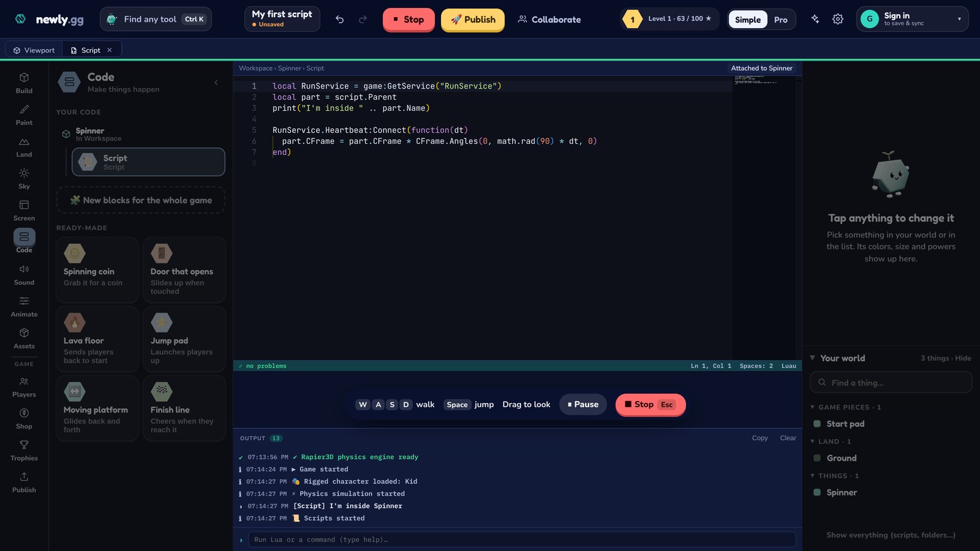Collapse the GAME PIECES group
Viewport: 980px width, 551px height.
[813, 407]
